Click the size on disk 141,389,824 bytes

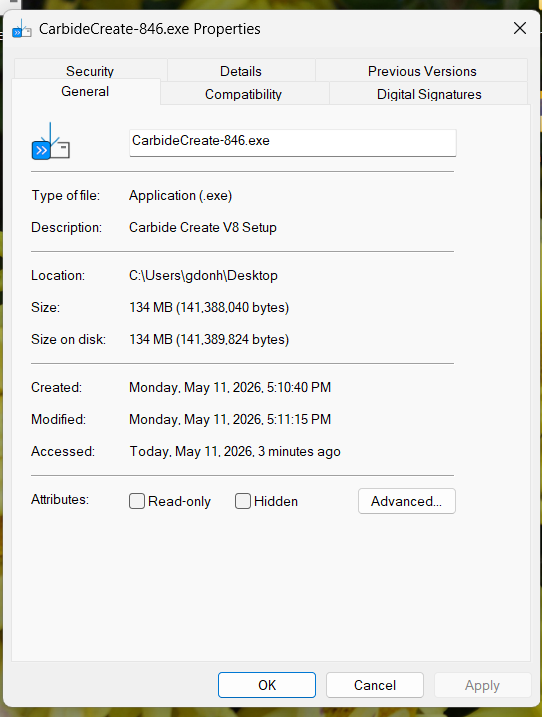point(234,339)
